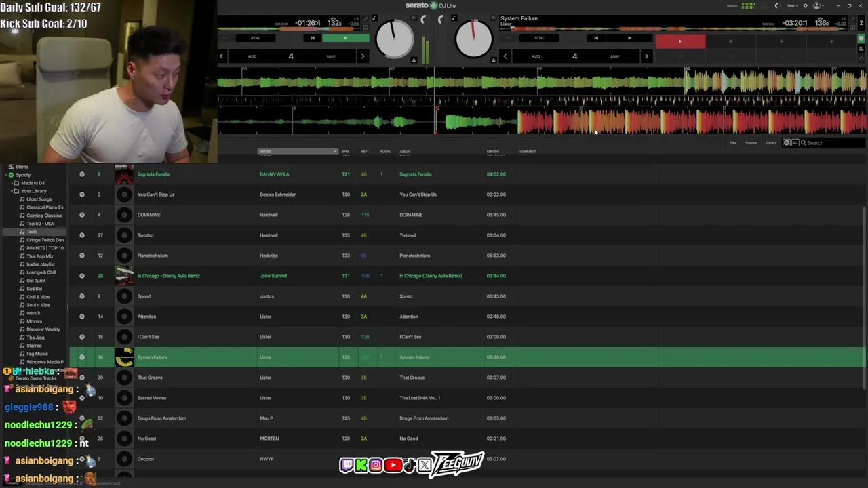Halve loop length on left deck
The image size is (868, 488).
222,56
